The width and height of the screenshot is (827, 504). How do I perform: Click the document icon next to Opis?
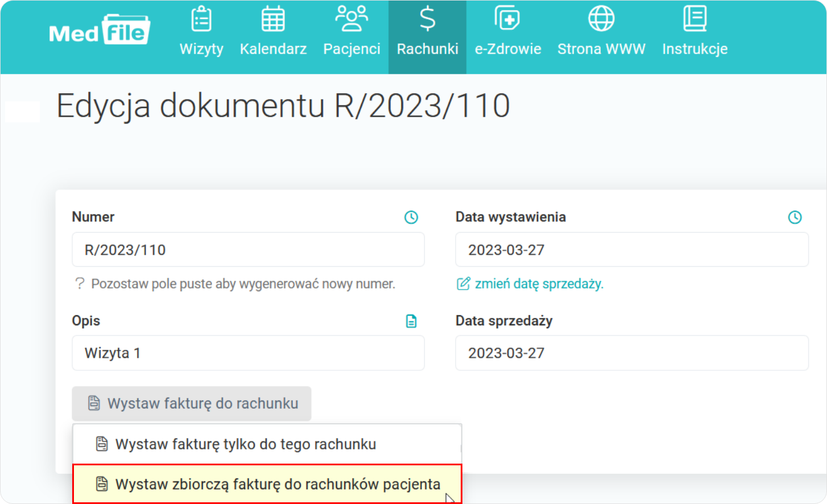[x=411, y=321]
